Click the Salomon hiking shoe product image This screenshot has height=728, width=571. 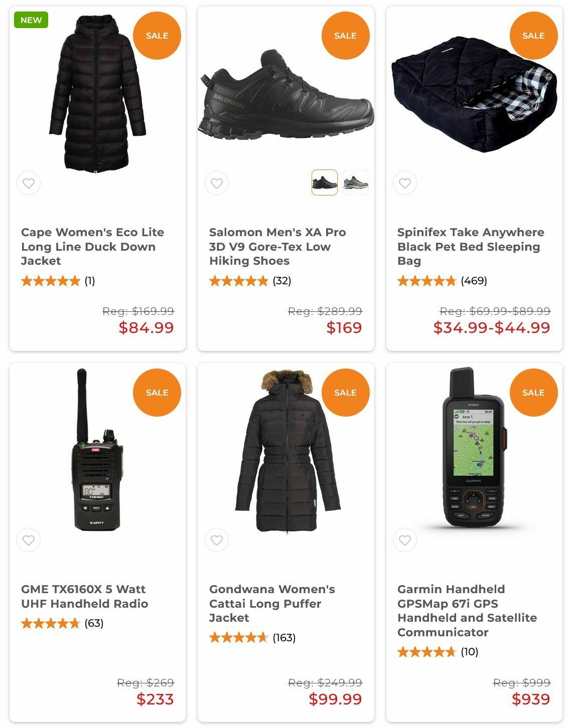click(286, 94)
